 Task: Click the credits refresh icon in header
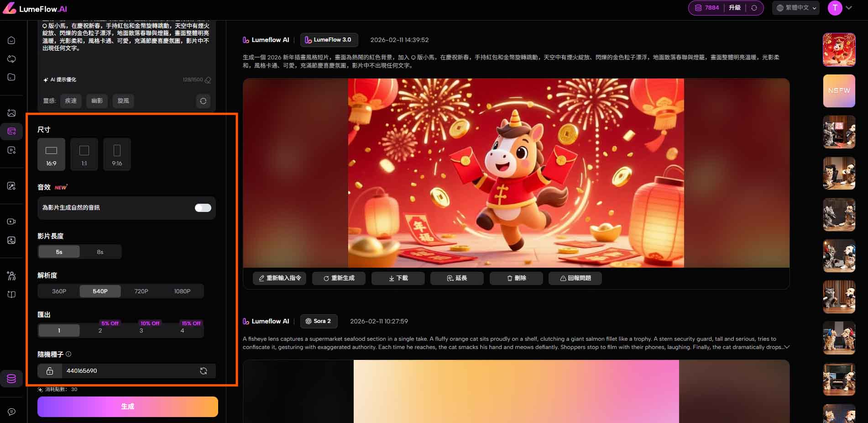point(754,8)
